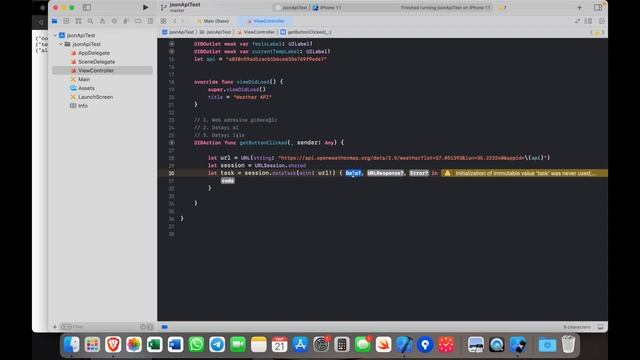Open the Debug navigator icon

click(x=126, y=21)
